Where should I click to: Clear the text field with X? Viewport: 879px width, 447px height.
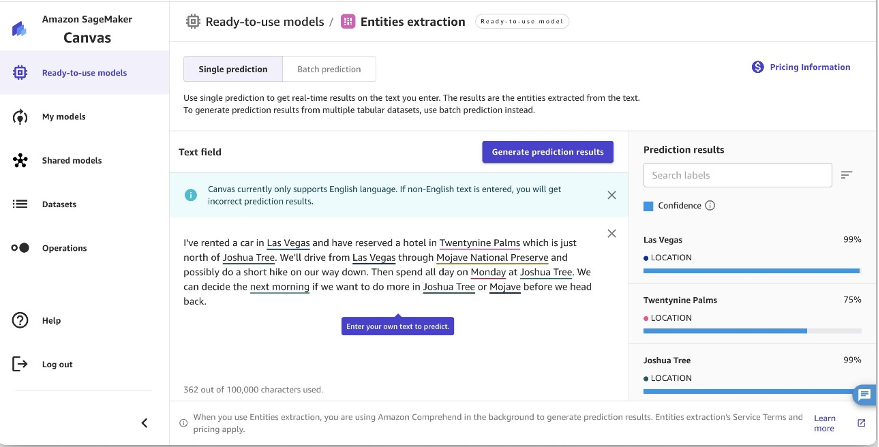[x=612, y=233]
